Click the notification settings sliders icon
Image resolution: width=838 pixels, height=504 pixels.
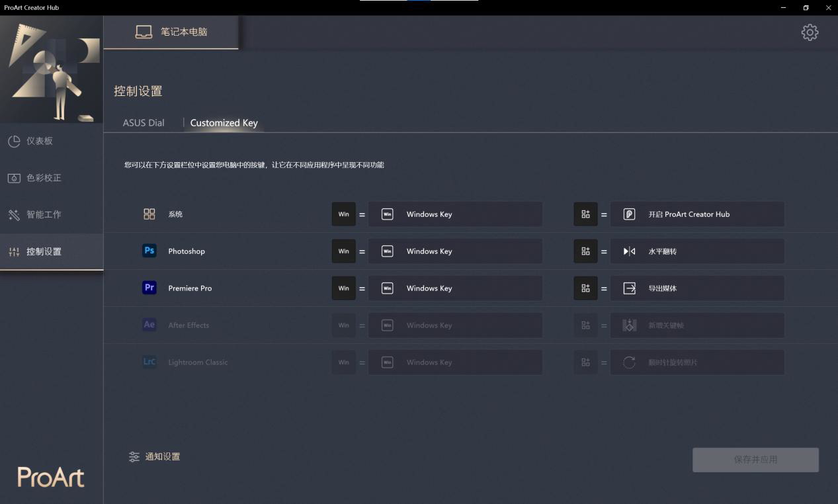(134, 456)
